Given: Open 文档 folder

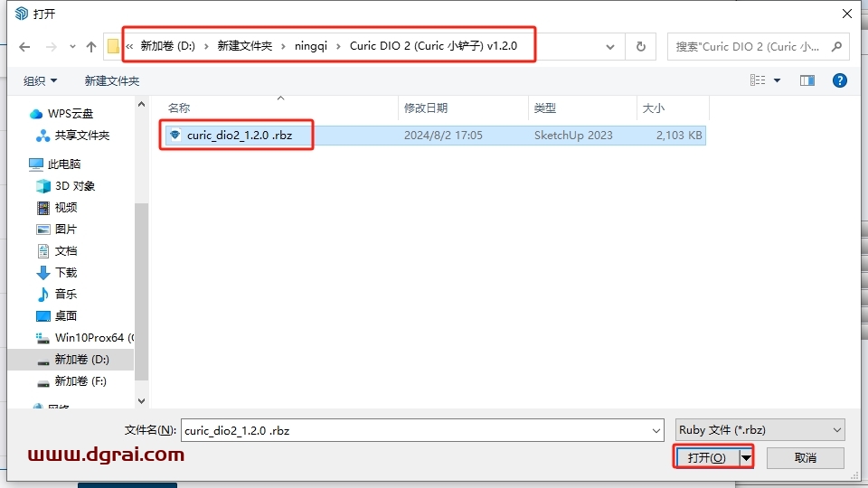Looking at the screenshot, I should pos(56,250).
